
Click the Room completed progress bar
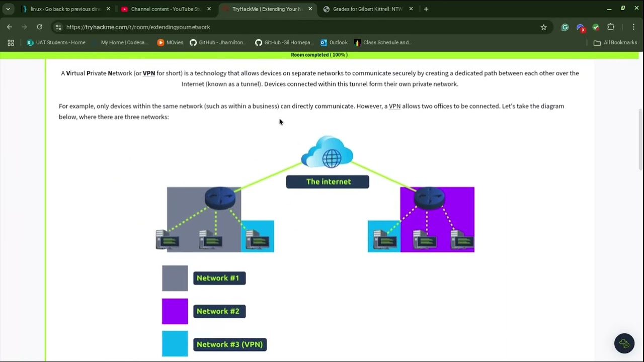(319, 55)
